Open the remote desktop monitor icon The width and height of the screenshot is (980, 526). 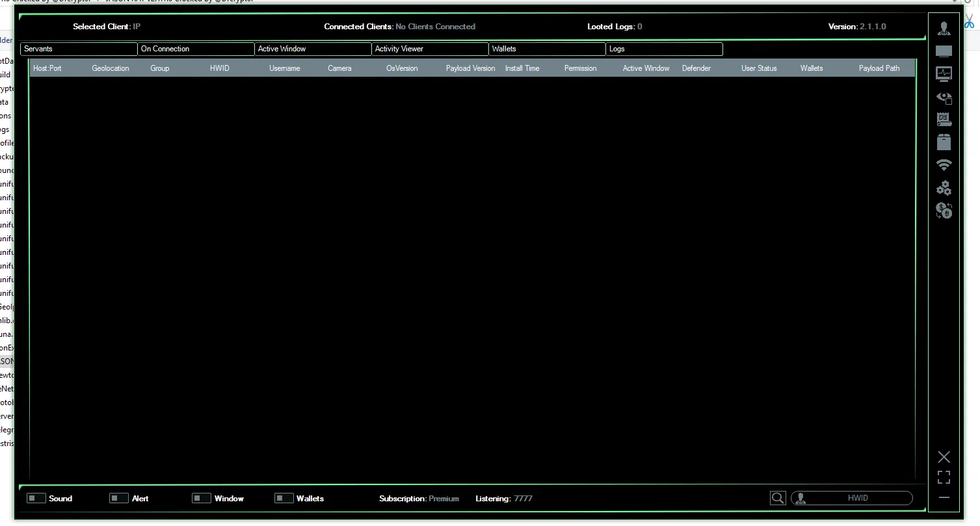pyautogui.click(x=944, y=51)
